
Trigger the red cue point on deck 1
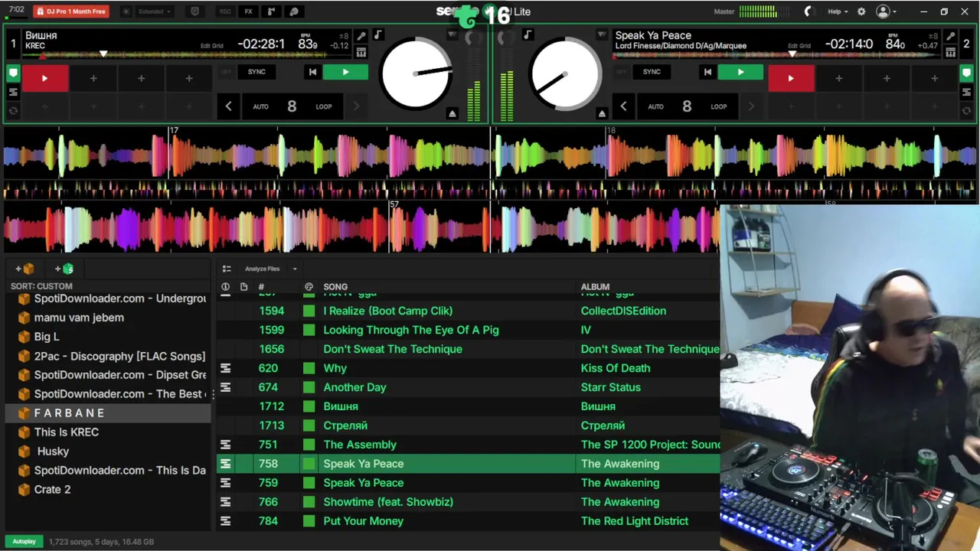click(x=44, y=78)
